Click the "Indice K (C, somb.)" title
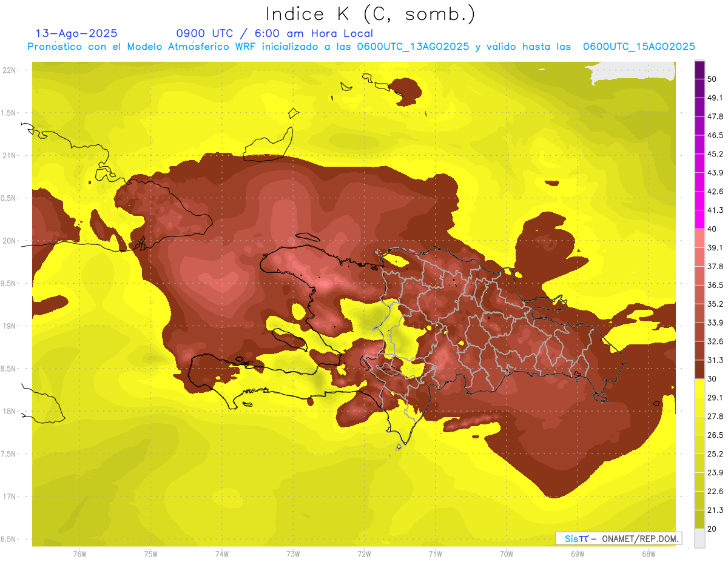Image resolution: width=728 pixels, height=562 pixels. pos(371,14)
